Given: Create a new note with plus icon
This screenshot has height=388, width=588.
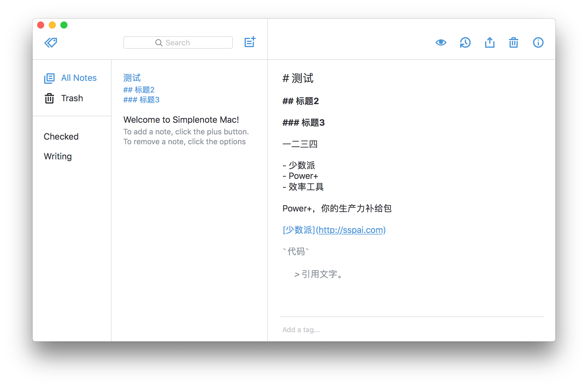Looking at the screenshot, I should pos(250,42).
